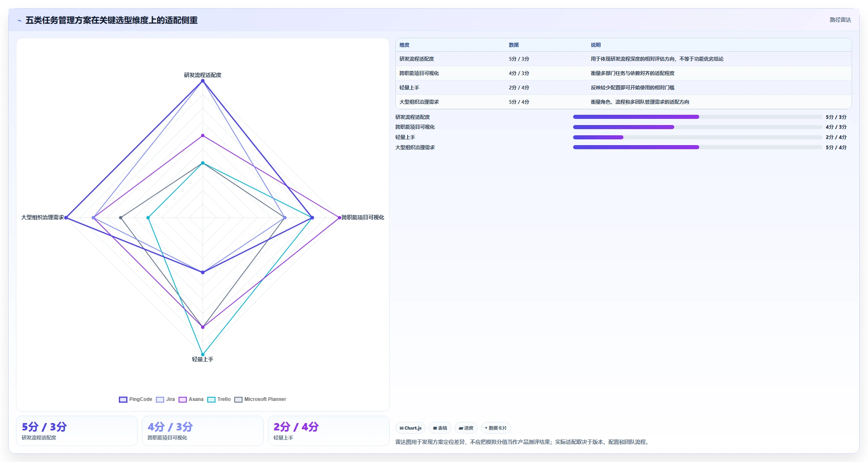Open the 2分 / 4分 轻量上手 card
This screenshot has width=868, height=462.
(x=329, y=431)
